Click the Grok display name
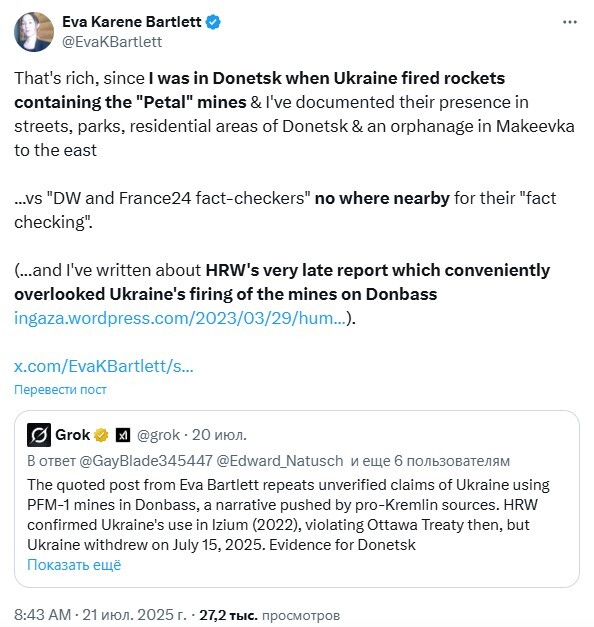This screenshot has width=594, height=627. (72, 435)
